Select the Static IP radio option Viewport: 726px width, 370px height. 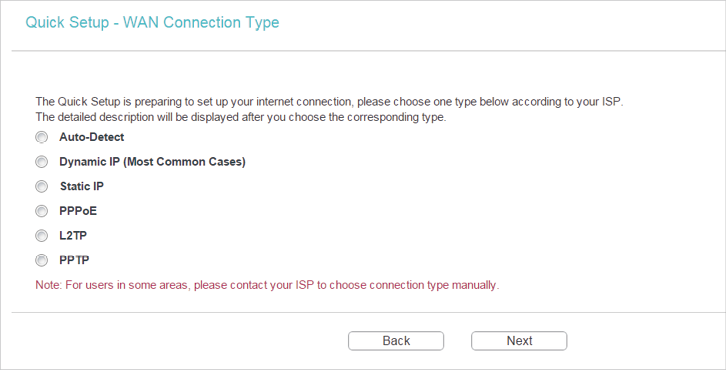pos(42,186)
